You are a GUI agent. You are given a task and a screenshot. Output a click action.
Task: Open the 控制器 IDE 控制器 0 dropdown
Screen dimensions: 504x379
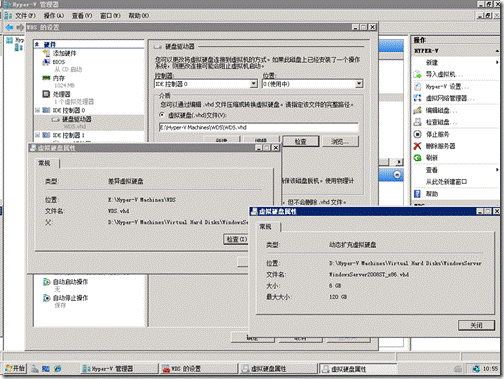(254, 84)
